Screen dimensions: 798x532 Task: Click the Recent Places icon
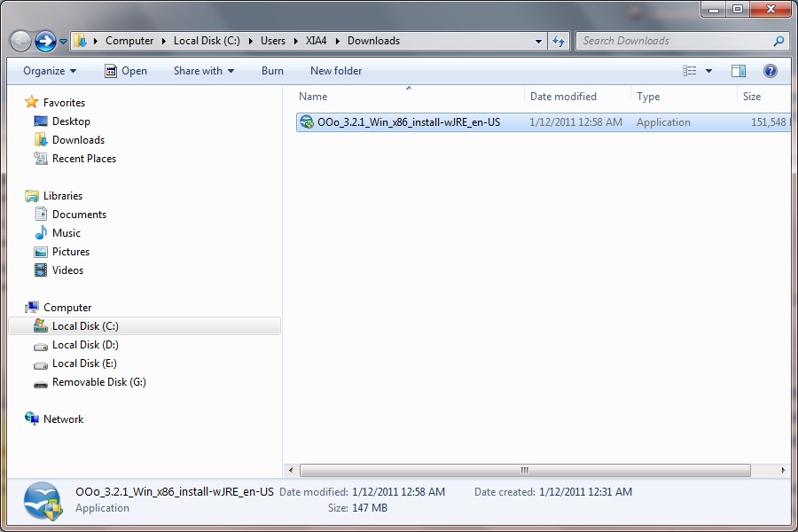click(41, 159)
